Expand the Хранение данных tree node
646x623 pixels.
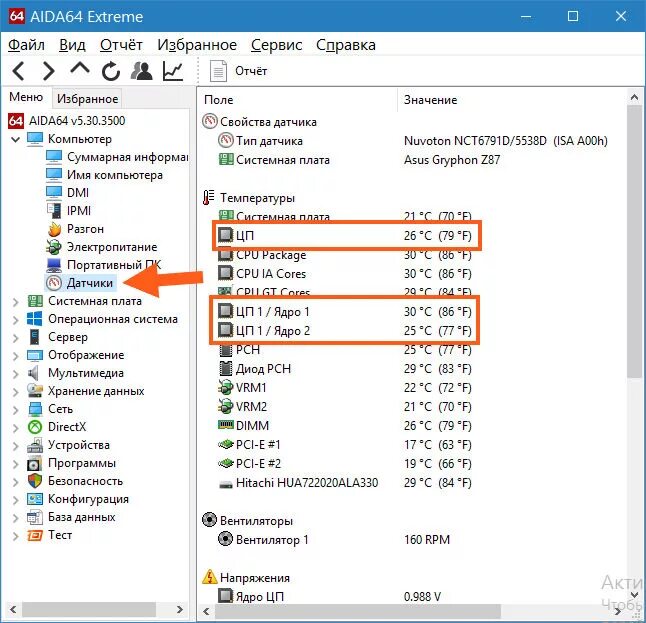coord(16,391)
